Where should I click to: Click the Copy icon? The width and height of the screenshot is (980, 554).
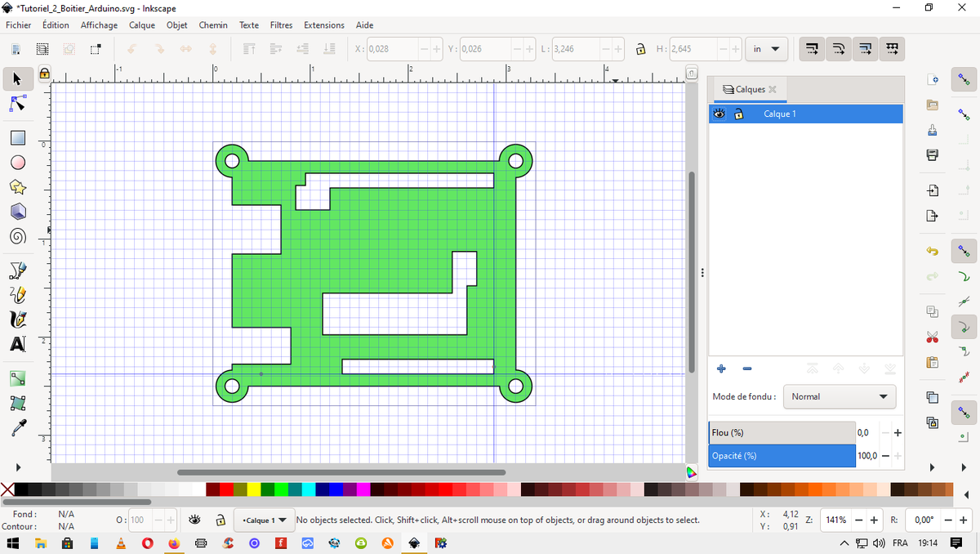[933, 311]
